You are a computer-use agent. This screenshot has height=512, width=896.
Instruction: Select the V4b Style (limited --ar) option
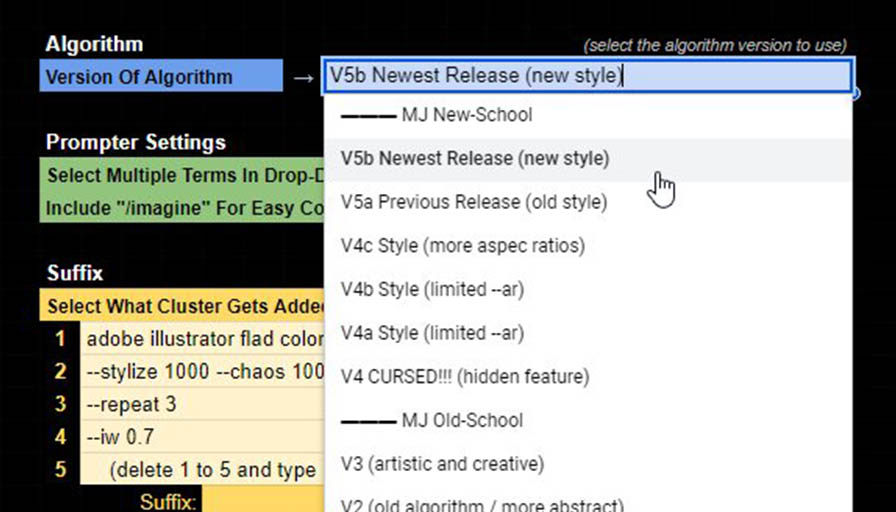[x=432, y=289]
